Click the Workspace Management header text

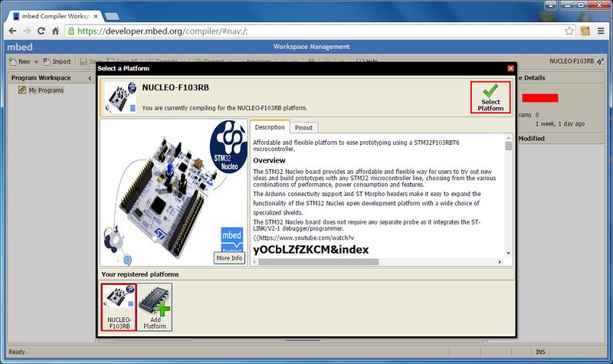point(311,47)
